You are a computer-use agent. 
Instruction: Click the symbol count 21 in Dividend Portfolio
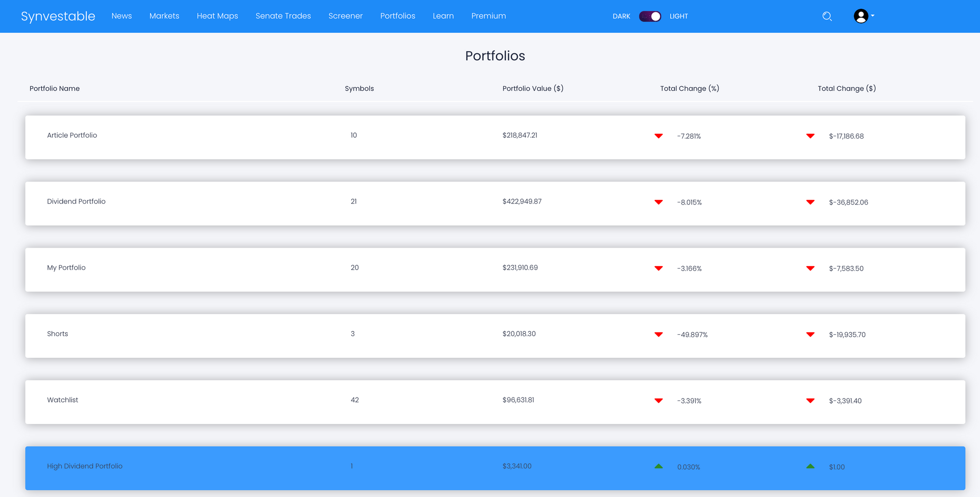coord(354,201)
